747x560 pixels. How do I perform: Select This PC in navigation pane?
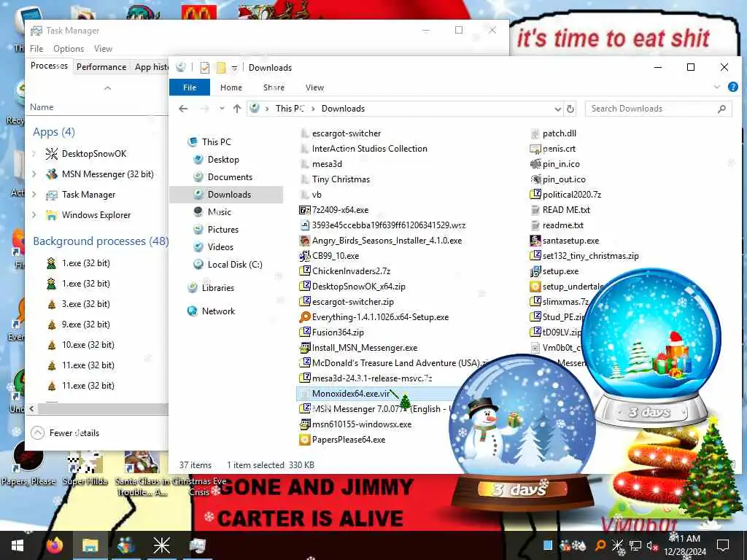point(216,142)
